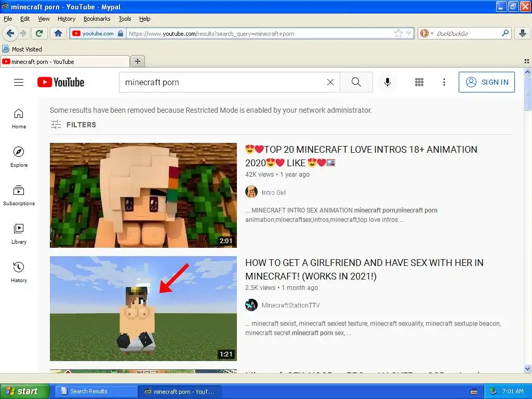Click the Windows start button
The width and height of the screenshot is (532, 399).
[x=25, y=391]
